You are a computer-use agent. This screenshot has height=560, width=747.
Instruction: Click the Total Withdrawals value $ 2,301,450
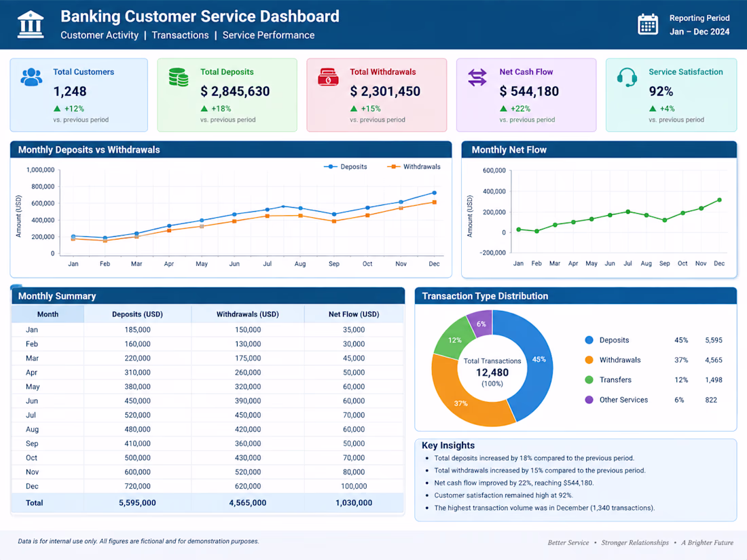(x=385, y=92)
